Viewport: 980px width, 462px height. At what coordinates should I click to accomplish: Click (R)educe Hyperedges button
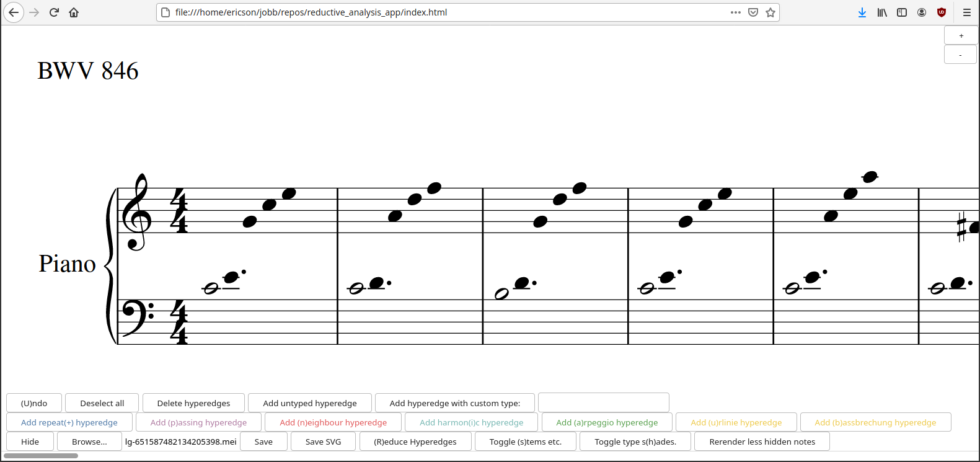tap(415, 442)
